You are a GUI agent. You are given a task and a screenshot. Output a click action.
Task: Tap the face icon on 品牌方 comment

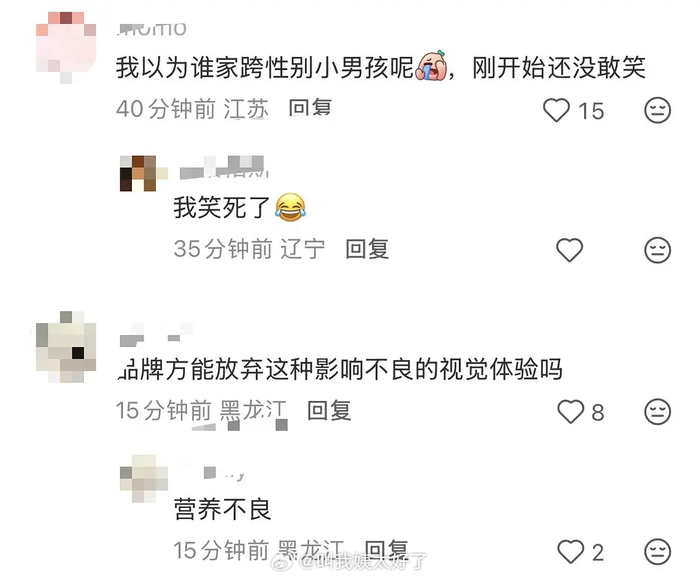click(658, 411)
